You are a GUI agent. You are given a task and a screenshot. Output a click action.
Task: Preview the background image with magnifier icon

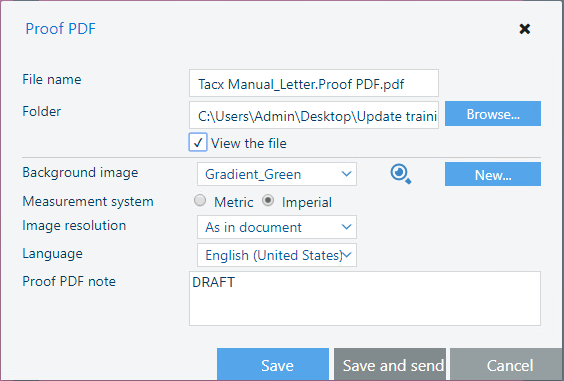pyautogui.click(x=401, y=174)
